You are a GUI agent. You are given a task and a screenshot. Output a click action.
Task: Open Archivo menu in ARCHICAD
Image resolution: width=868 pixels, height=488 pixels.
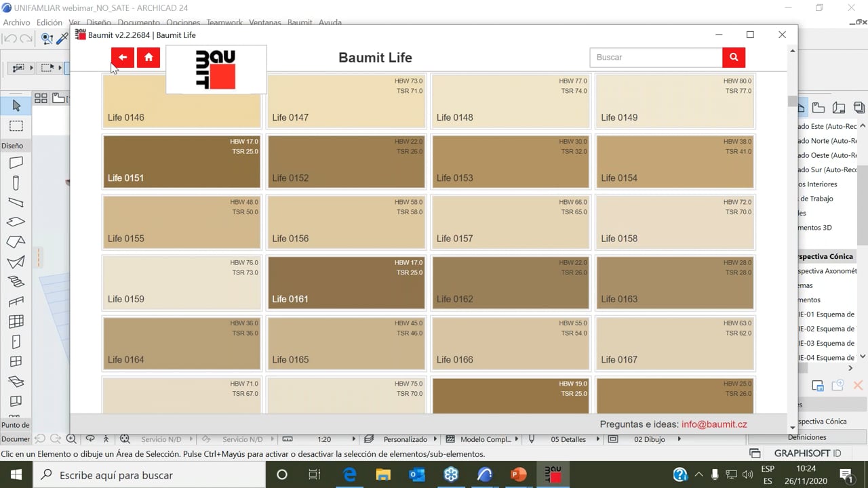17,22
